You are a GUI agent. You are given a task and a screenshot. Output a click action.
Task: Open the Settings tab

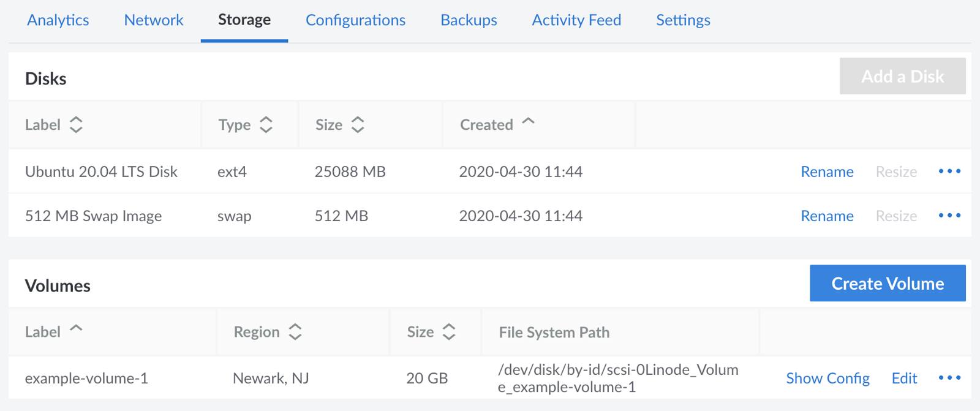683,20
